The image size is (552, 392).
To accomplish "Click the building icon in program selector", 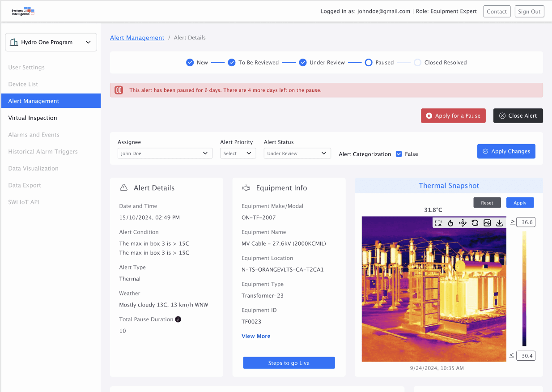I will coord(14,43).
